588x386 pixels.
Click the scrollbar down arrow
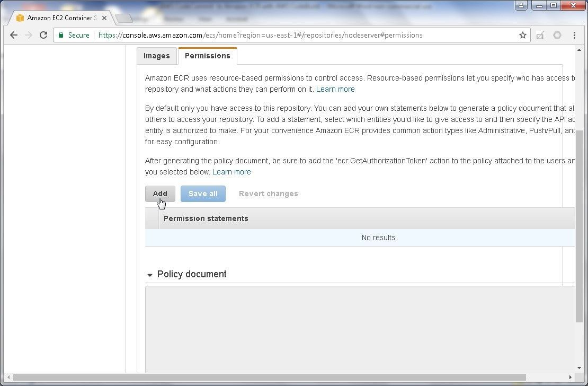(579, 369)
